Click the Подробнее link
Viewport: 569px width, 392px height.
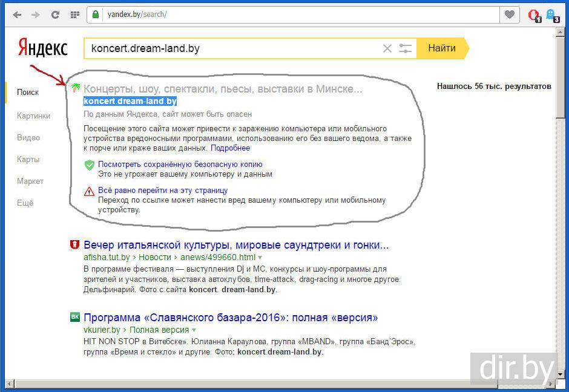tap(230, 148)
